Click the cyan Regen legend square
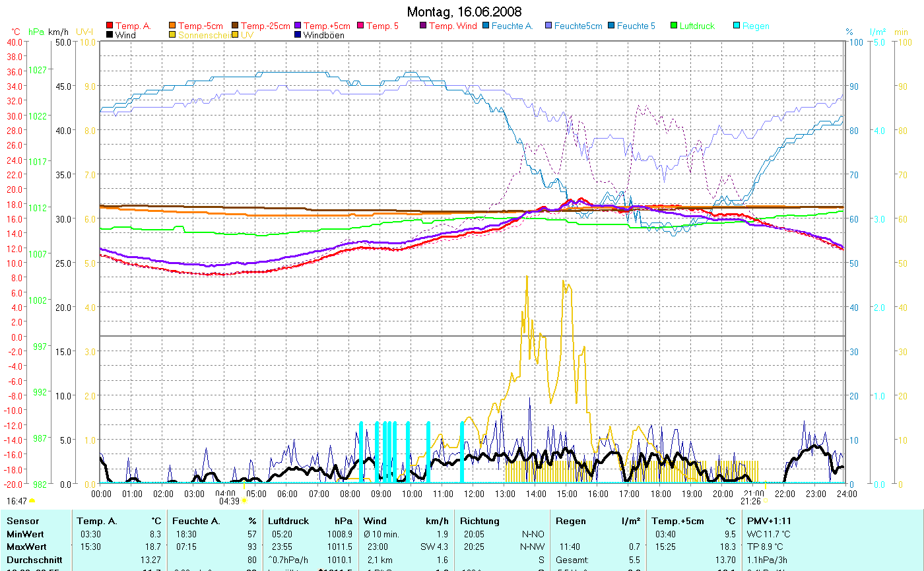The image size is (924, 571). pyautogui.click(x=737, y=26)
